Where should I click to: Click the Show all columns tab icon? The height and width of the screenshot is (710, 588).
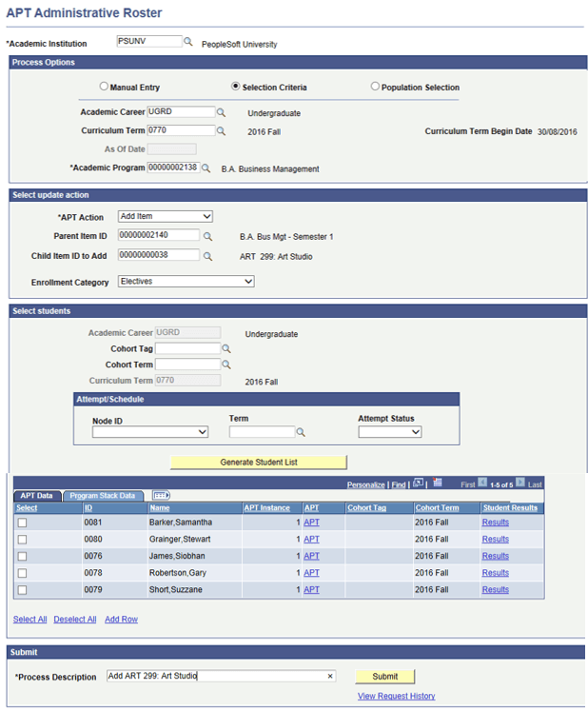pos(161,495)
